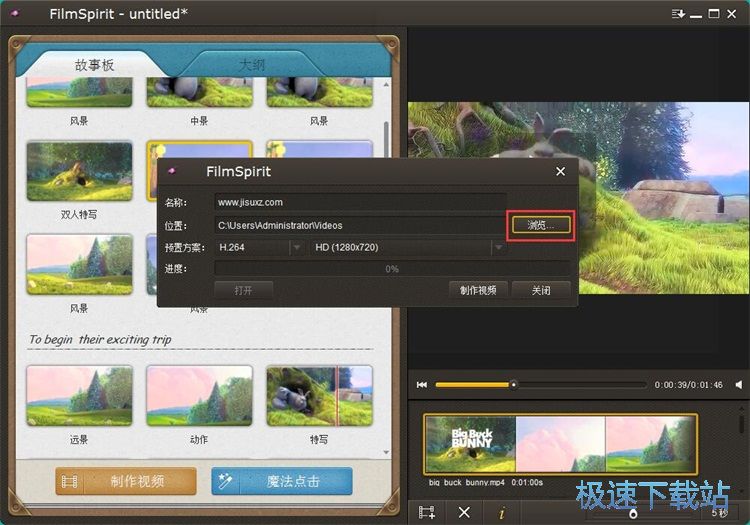Click the 制作视频 button in the export dialog
Image resolution: width=750 pixels, height=525 pixels.
(x=478, y=290)
